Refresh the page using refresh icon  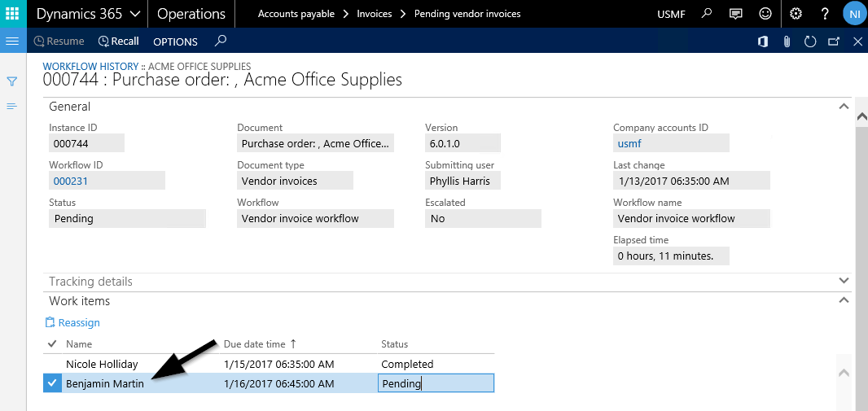point(810,42)
